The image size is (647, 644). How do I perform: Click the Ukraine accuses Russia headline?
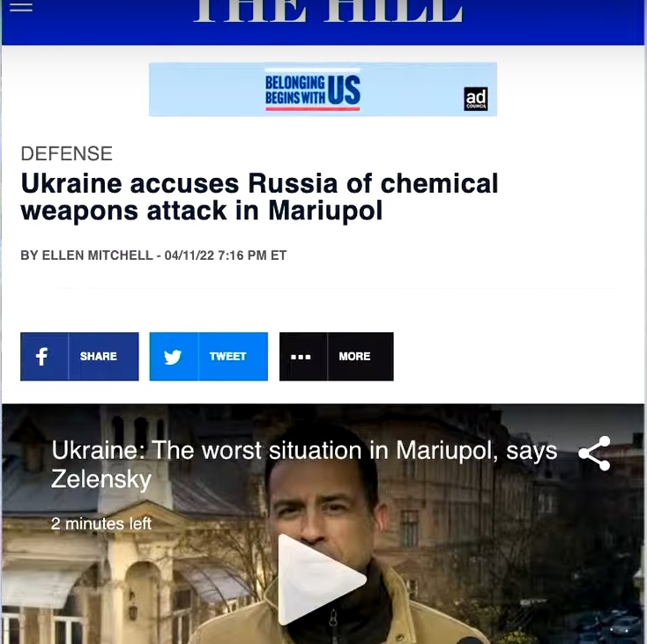click(x=259, y=196)
